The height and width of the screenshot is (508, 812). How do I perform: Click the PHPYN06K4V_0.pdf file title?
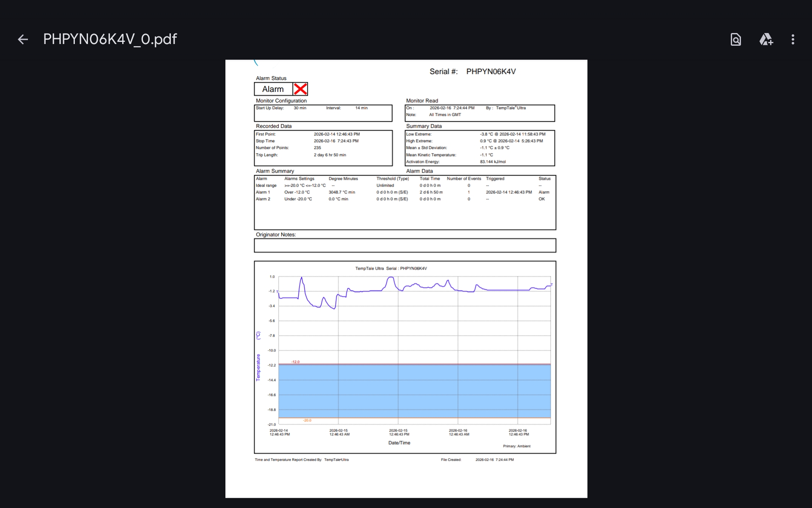(x=110, y=39)
